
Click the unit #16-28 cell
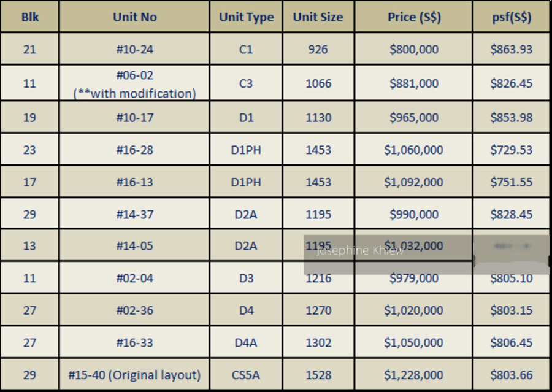[134, 150]
